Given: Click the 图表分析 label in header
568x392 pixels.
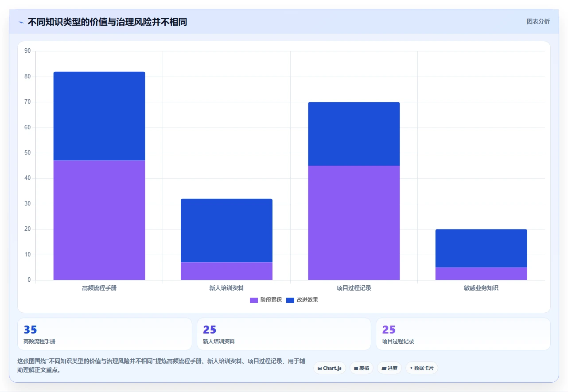Looking at the screenshot, I should click(538, 21).
